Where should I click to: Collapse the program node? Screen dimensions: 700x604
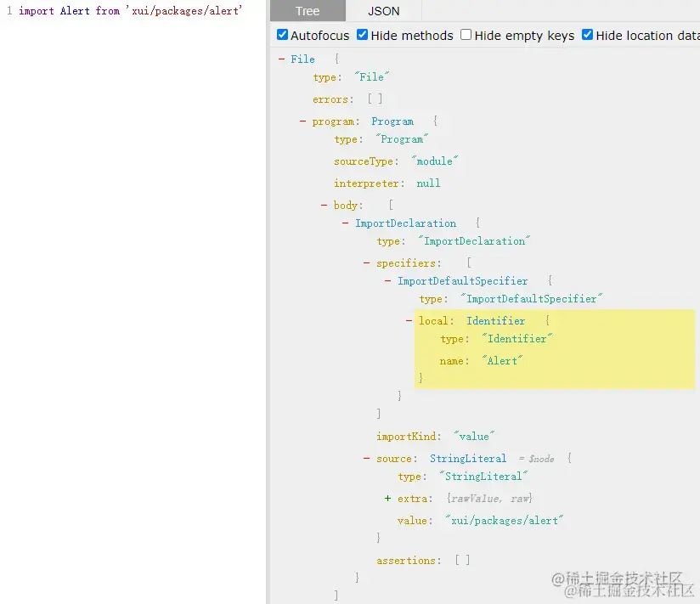[302, 121]
